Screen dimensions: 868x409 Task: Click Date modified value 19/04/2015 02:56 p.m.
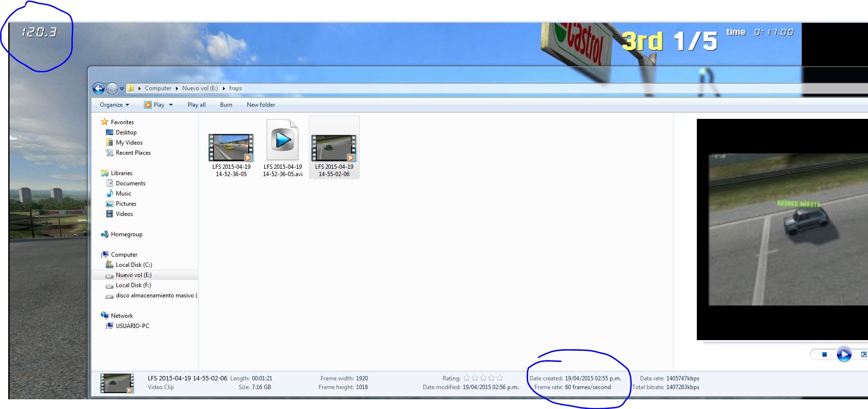[491, 387]
